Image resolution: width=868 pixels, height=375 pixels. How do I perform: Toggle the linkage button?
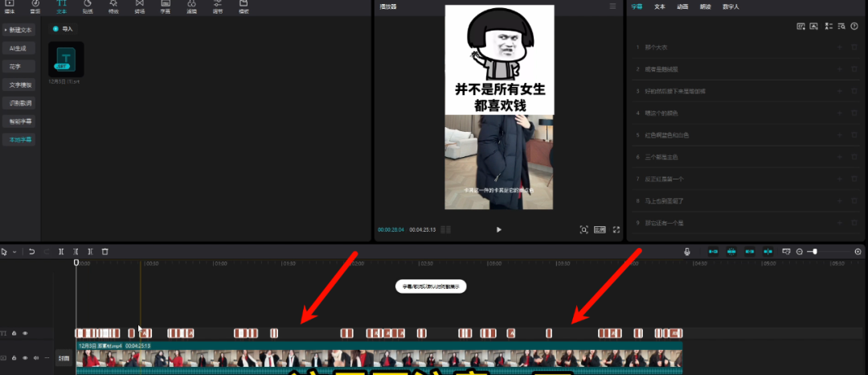(750, 252)
